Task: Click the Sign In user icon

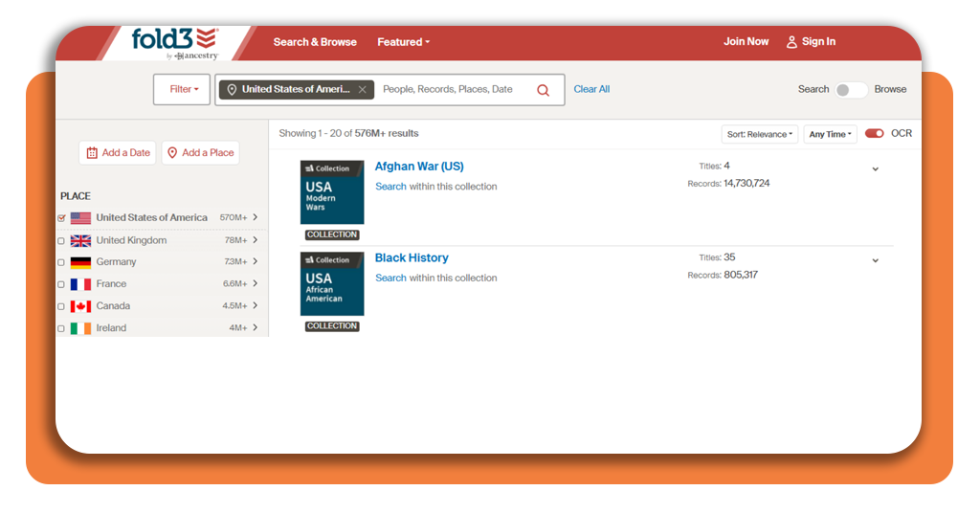Action: pyautogui.click(x=791, y=42)
